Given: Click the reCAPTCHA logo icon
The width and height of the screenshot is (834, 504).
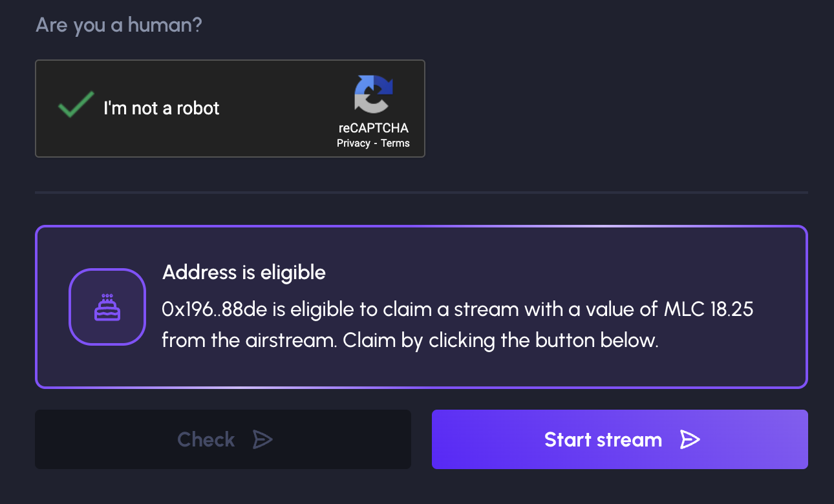Looking at the screenshot, I should 373,94.
